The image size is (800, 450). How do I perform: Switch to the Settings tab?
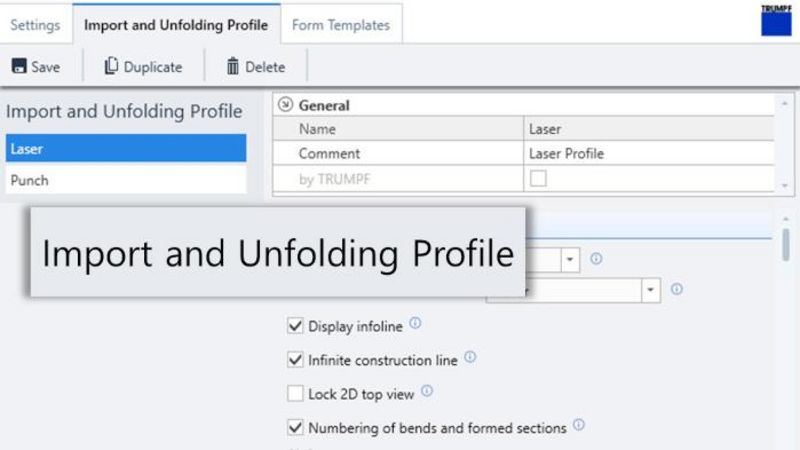pyautogui.click(x=36, y=24)
